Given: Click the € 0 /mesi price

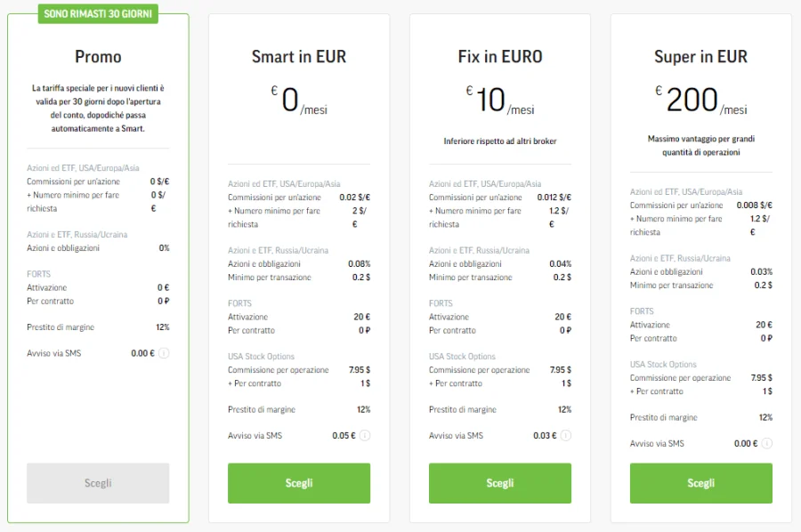Looking at the screenshot, I should [299, 100].
